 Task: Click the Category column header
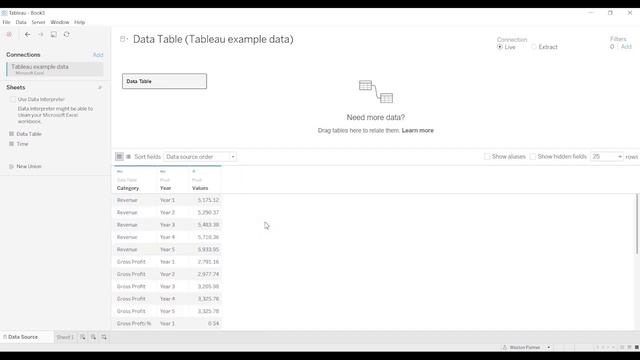click(128, 188)
